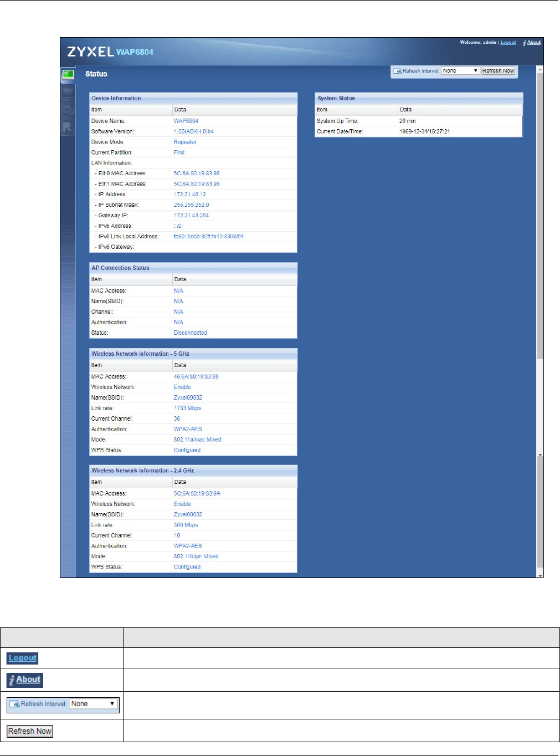Click 5 GHz link rate 1733 Mbps

click(187, 408)
